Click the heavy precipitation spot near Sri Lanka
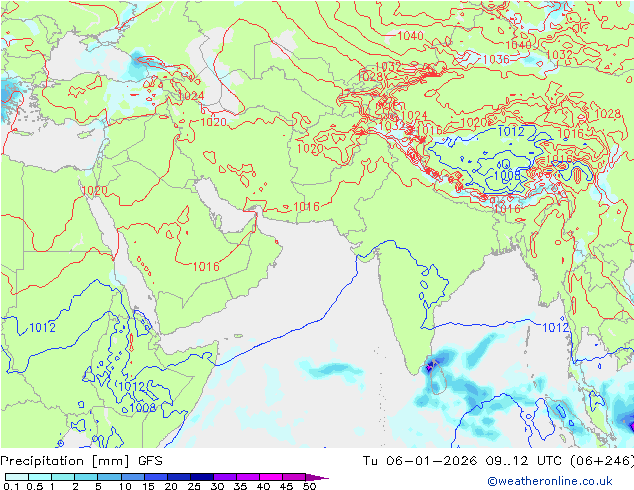 [x=430, y=367]
